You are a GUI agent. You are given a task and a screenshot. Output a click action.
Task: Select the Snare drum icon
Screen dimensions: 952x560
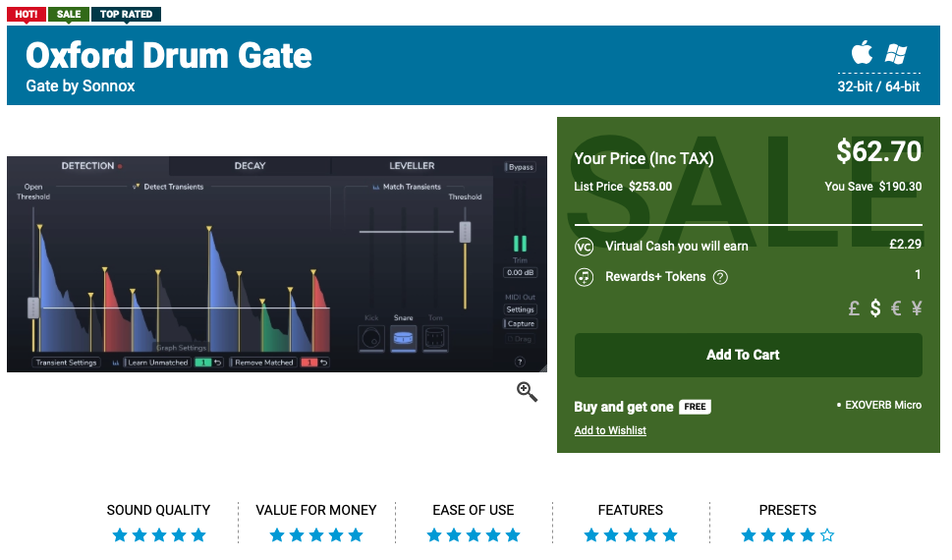403,338
